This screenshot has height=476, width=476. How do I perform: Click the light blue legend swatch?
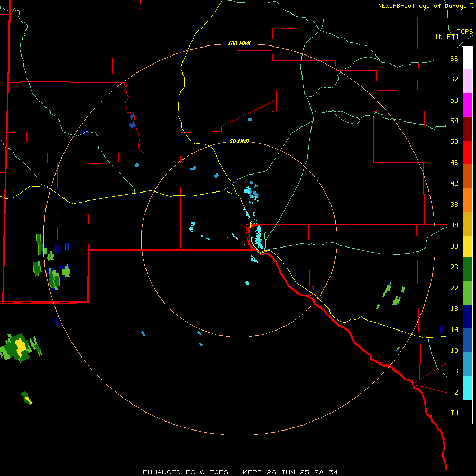click(467, 363)
